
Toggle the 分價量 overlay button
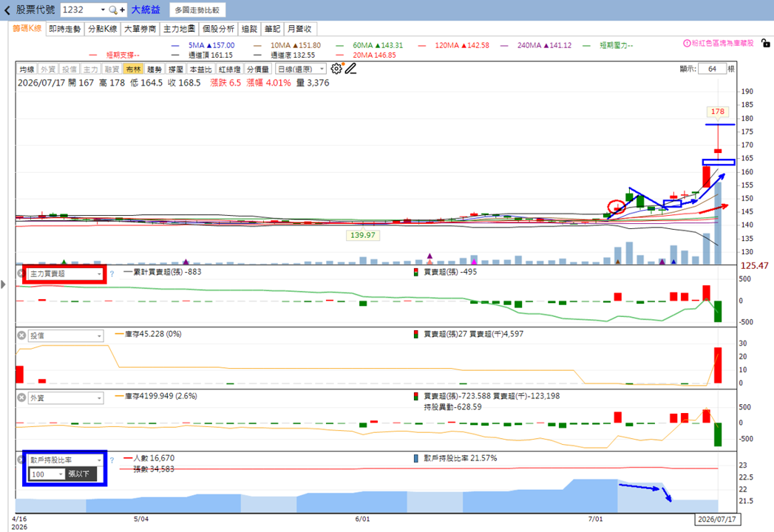[x=258, y=69]
